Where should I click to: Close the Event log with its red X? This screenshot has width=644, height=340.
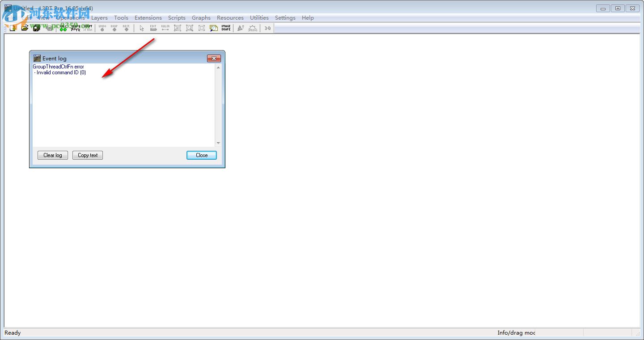click(214, 59)
